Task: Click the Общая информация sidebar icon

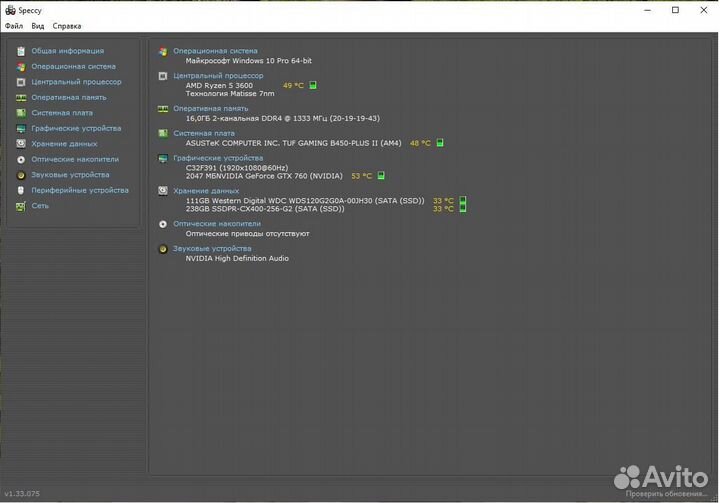Action: coord(20,51)
